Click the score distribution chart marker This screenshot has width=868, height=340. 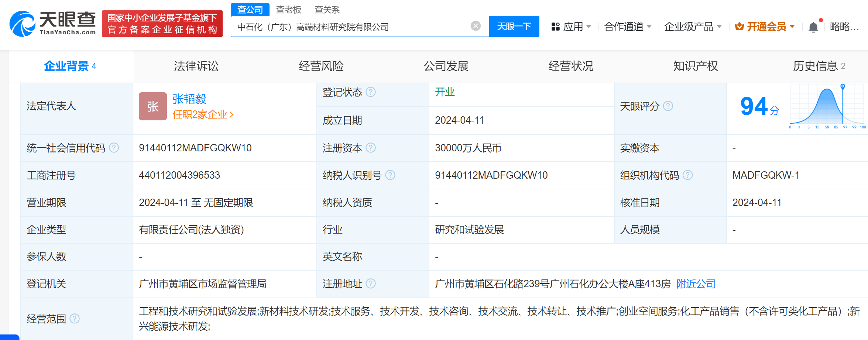(843, 86)
